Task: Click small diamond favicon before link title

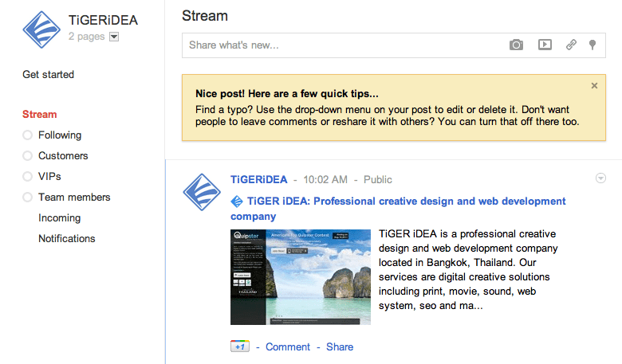Action: [237, 202]
